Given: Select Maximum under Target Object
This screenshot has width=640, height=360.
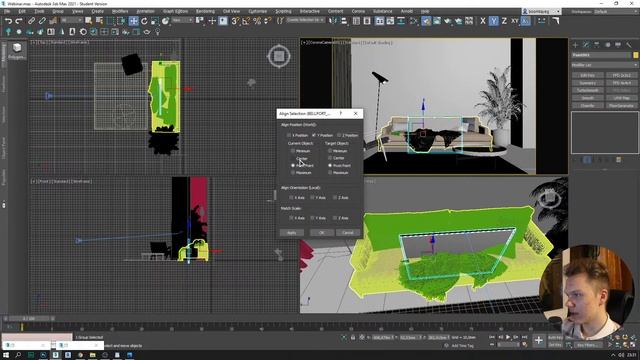Looking at the screenshot, I should pos(330,173).
